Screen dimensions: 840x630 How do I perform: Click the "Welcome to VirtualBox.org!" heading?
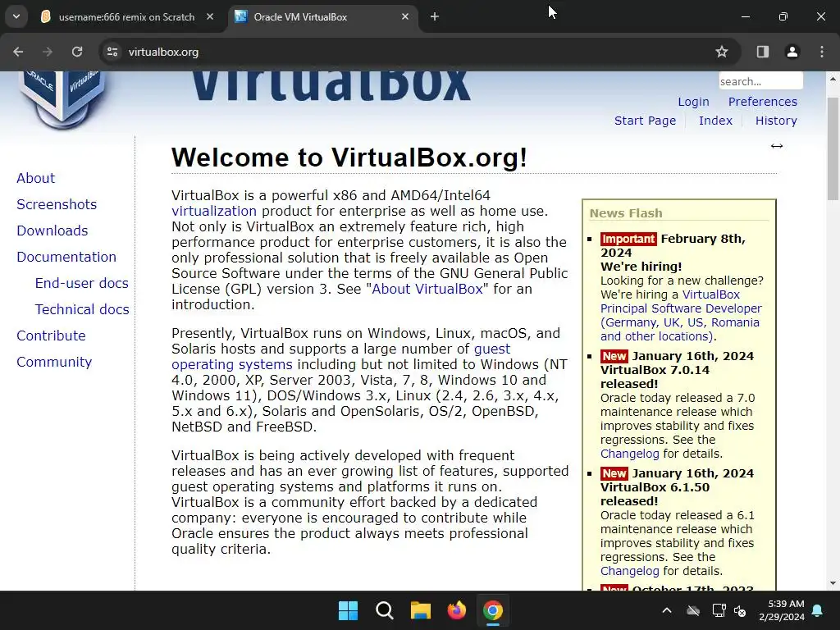(349, 157)
